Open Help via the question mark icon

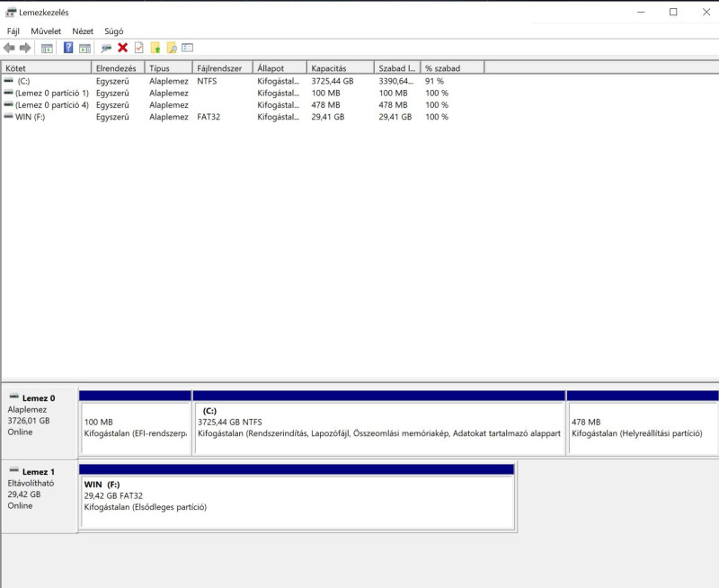68,48
